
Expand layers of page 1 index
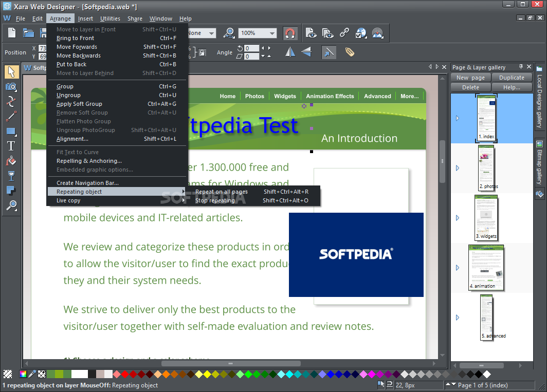tap(458, 118)
